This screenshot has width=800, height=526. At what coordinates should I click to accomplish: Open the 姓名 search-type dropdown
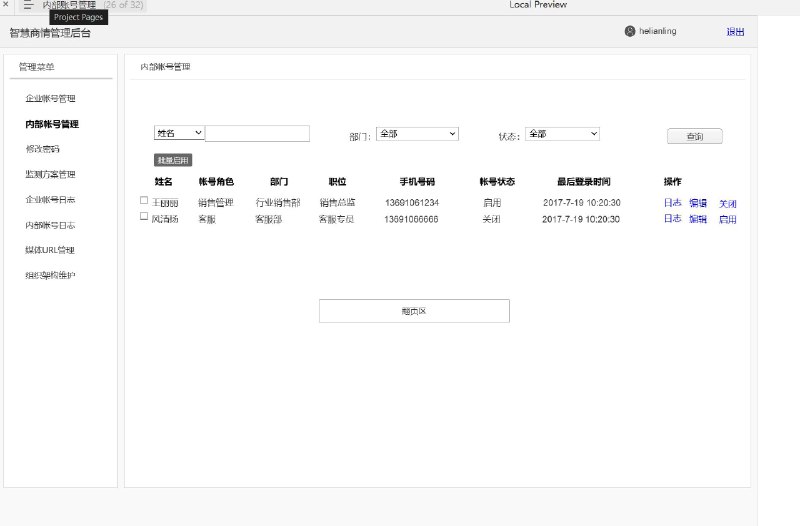point(179,133)
